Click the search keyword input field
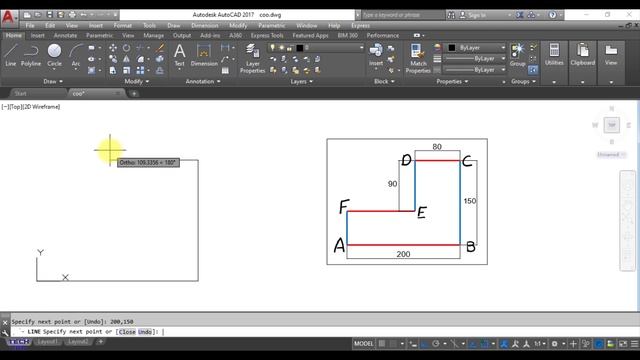 pos(402,15)
